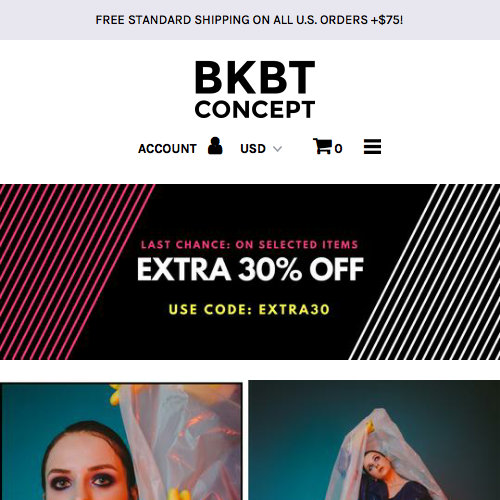Click the free standard shipping announcement bar
The height and width of the screenshot is (500, 500).
250,20
